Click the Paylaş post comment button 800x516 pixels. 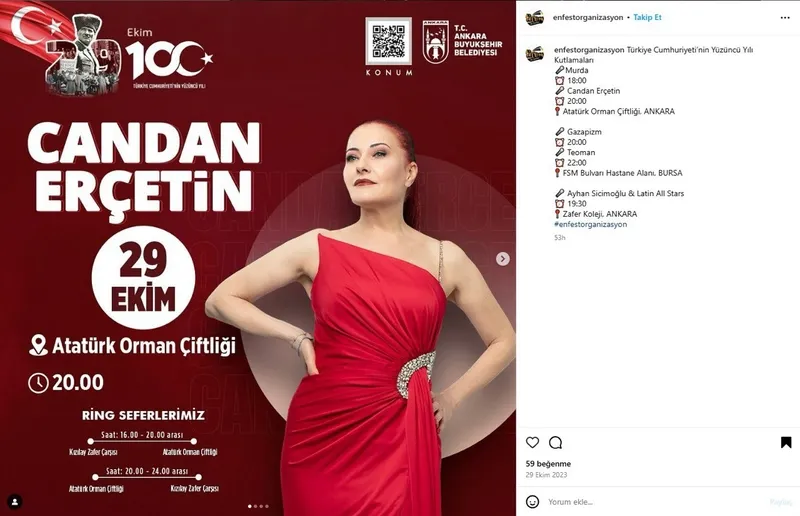click(x=781, y=502)
